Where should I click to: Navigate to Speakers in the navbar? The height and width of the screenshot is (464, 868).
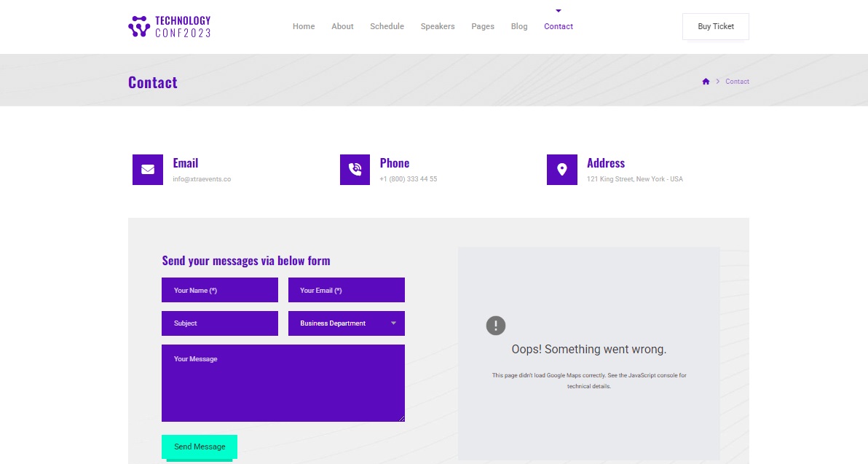438,26
